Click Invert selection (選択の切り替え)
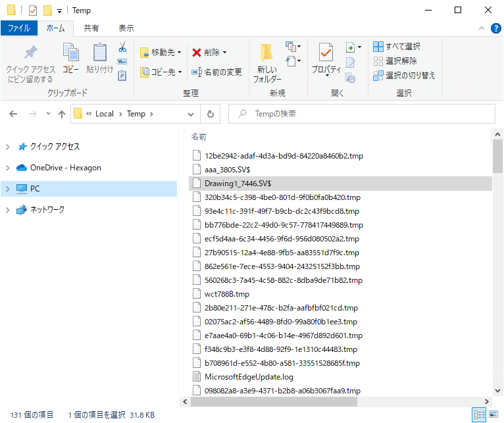The image size is (504, 423). click(404, 76)
